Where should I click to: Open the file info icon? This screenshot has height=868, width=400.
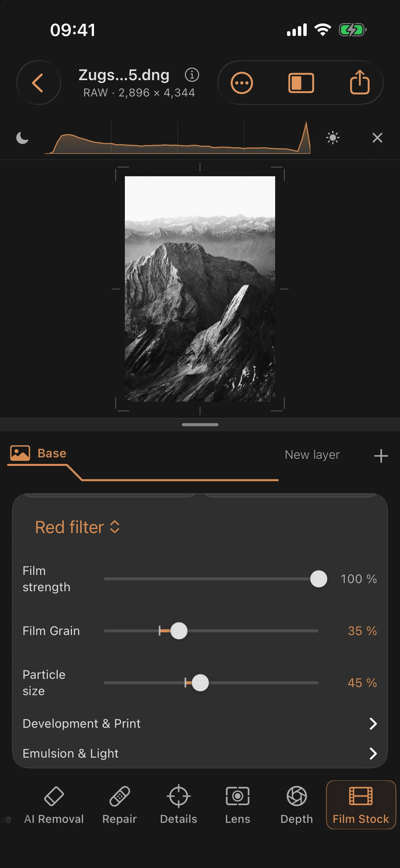pyautogui.click(x=192, y=75)
